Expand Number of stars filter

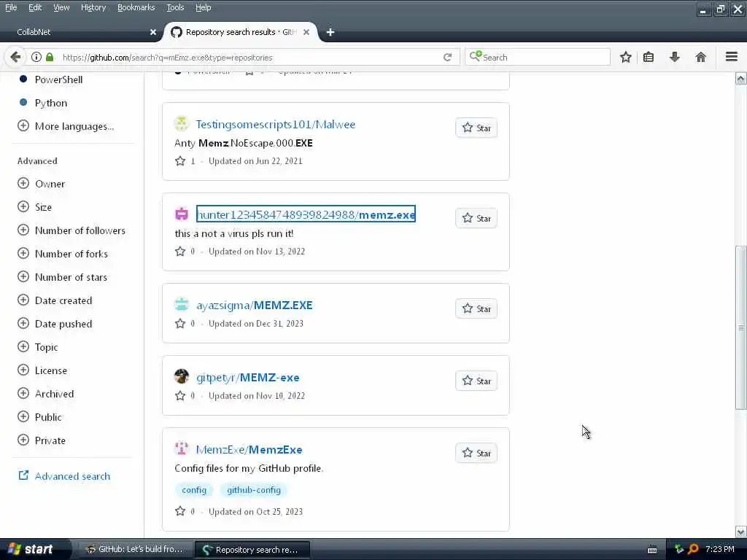[63, 277]
